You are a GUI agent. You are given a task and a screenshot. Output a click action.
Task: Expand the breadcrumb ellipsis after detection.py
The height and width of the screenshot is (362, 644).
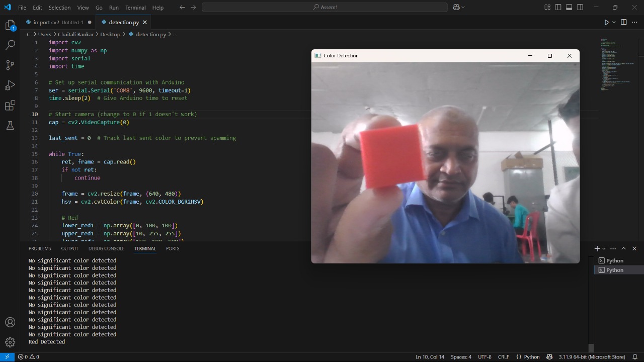pos(175,34)
